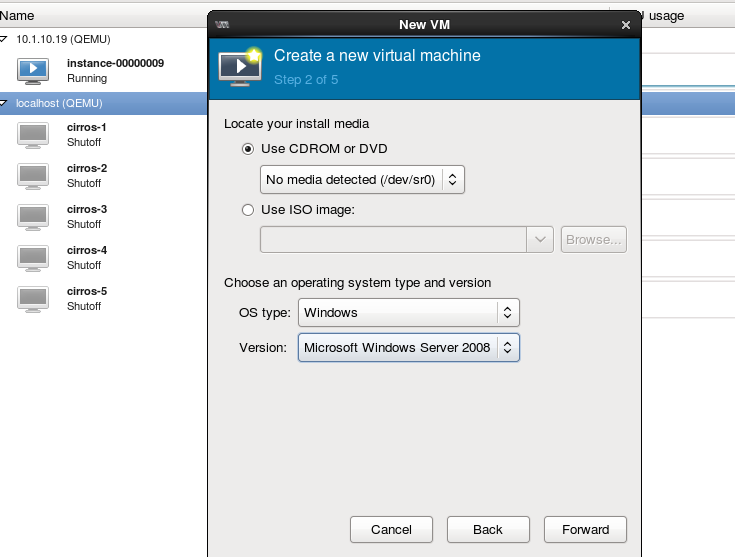This screenshot has width=735, height=557.
Task: Click the New VM wizard header icon
Action: click(x=240, y=66)
